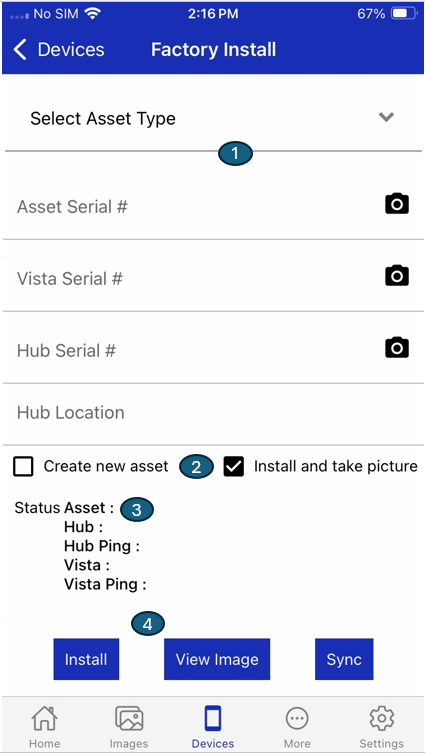
Task: Tap the Install button
Action: (86, 659)
